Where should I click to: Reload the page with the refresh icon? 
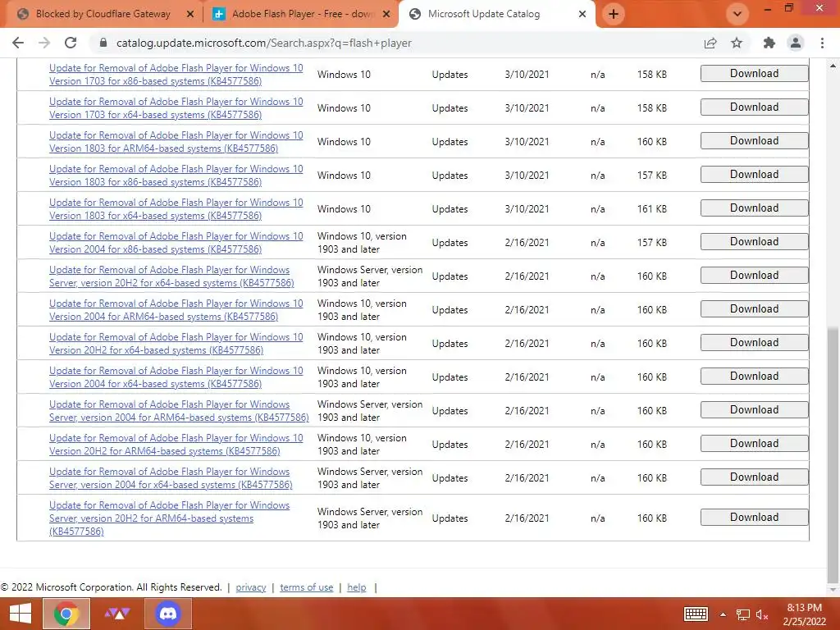click(x=71, y=43)
